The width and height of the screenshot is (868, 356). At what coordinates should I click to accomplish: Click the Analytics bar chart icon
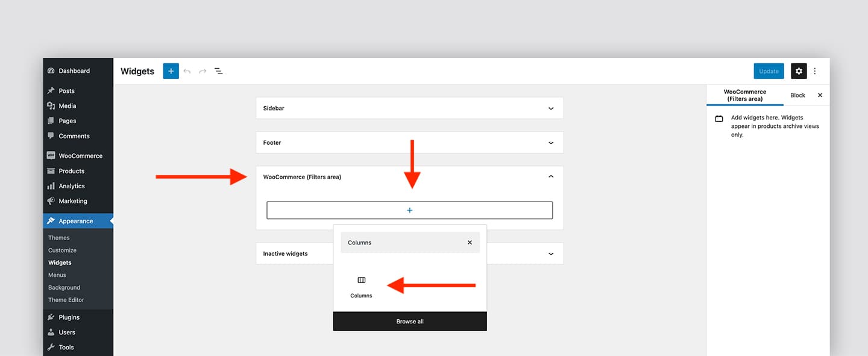pyautogui.click(x=51, y=186)
